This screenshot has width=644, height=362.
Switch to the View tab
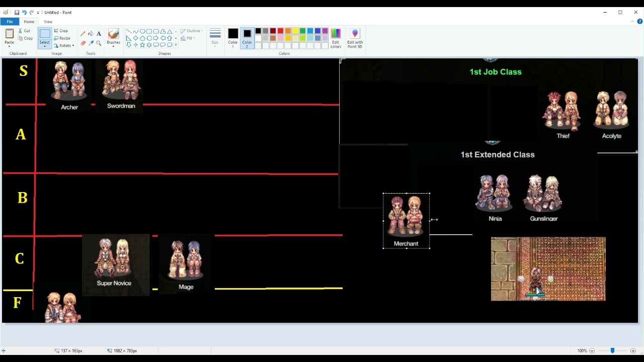[48, 22]
